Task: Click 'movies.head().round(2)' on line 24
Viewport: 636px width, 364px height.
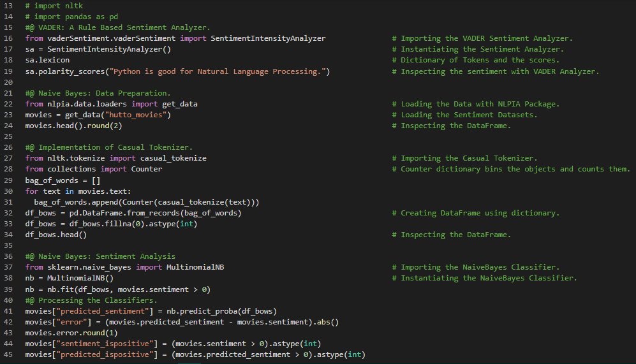Action: point(74,126)
